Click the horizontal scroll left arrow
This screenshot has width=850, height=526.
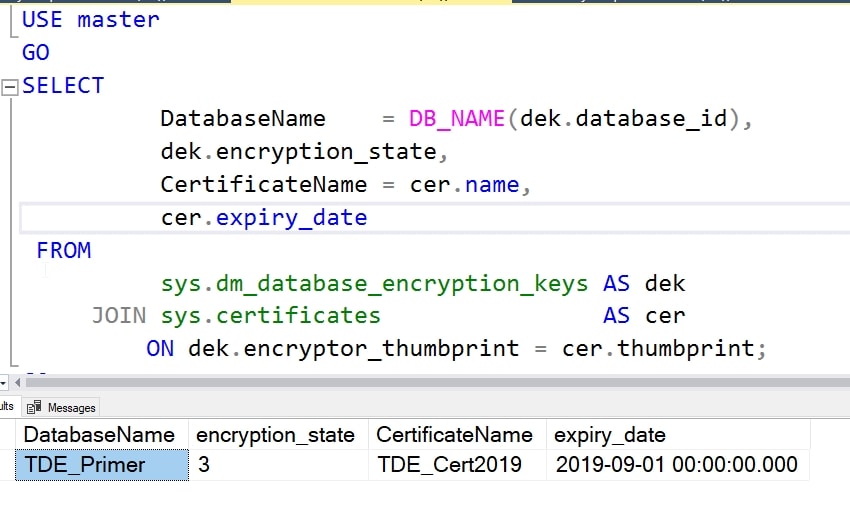click(x=17, y=383)
